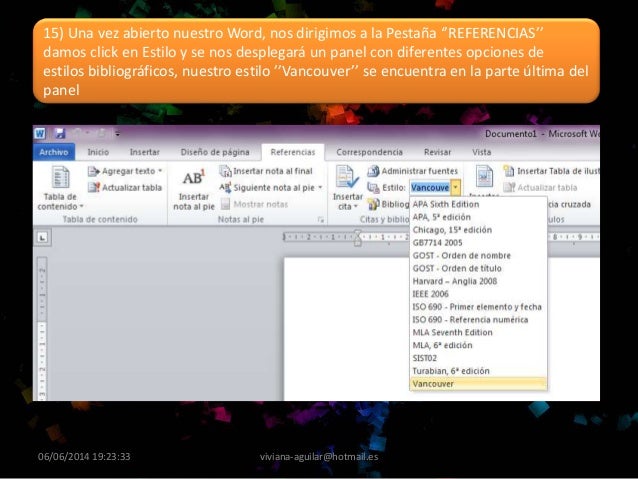The width and height of the screenshot is (638, 479).
Task: Switch to the Diseño de página tab
Action: click(x=215, y=152)
